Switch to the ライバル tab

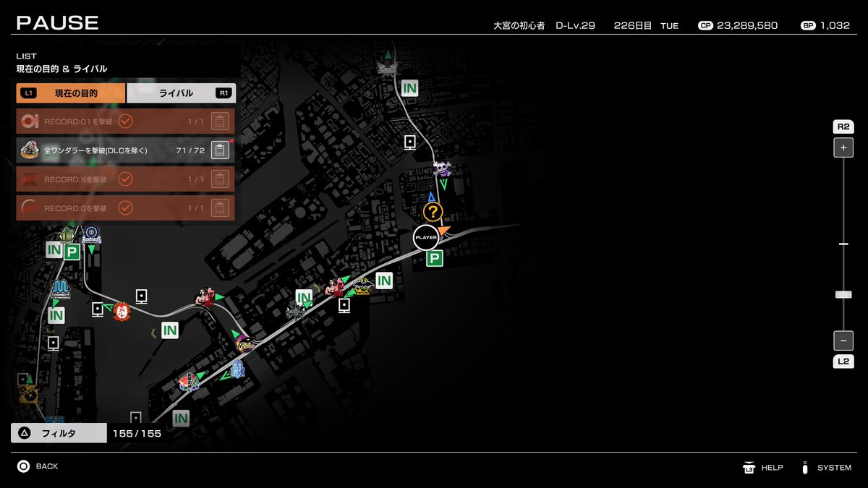coord(182,93)
